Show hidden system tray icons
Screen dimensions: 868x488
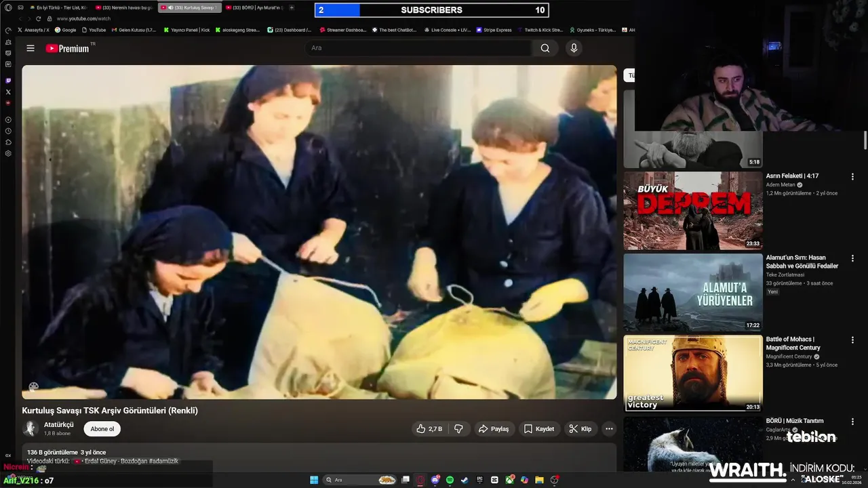(x=793, y=480)
